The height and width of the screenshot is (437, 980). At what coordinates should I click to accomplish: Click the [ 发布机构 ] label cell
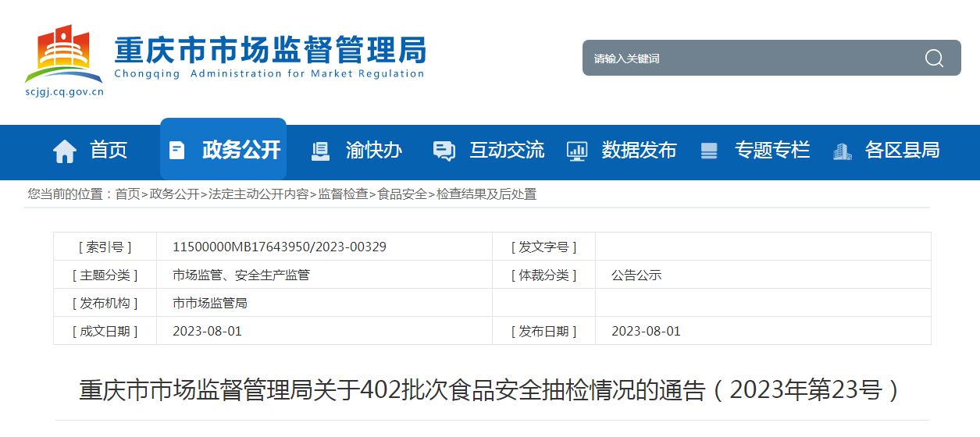click(x=105, y=303)
